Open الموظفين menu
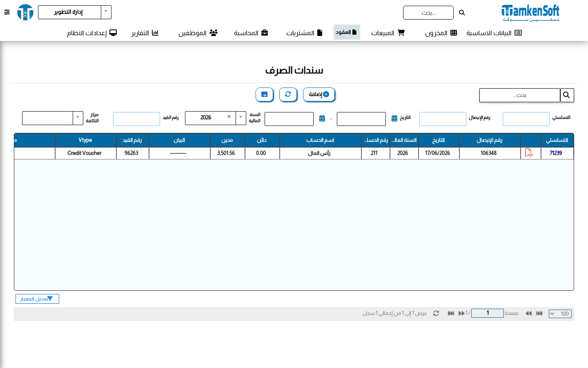588x368 pixels. (198, 33)
